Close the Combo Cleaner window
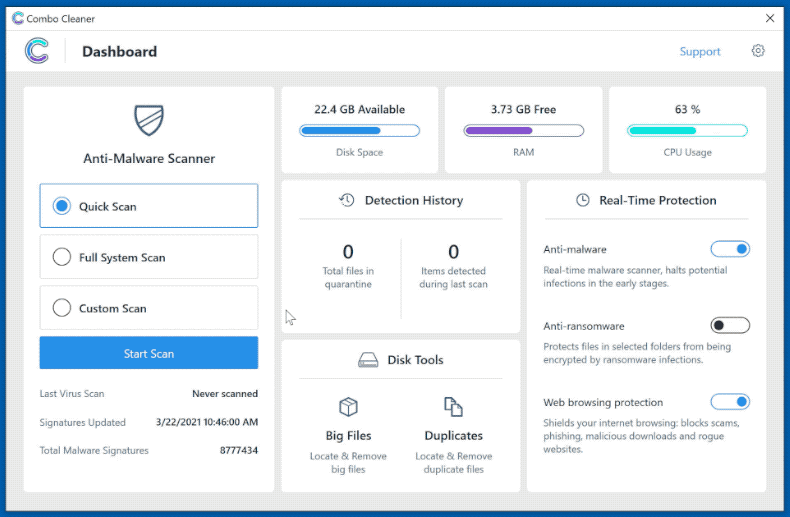 click(x=769, y=18)
